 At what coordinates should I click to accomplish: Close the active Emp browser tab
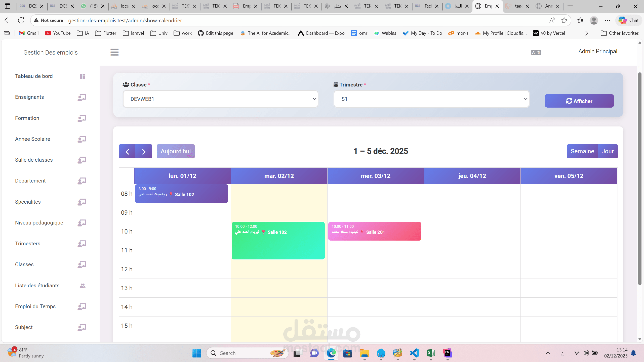(x=497, y=6)
